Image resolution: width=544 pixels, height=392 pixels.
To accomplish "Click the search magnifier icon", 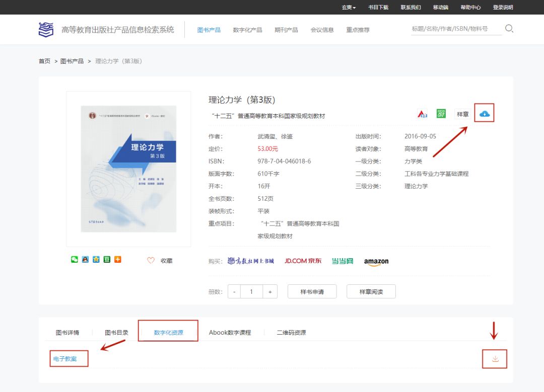I will pos(509,29).
